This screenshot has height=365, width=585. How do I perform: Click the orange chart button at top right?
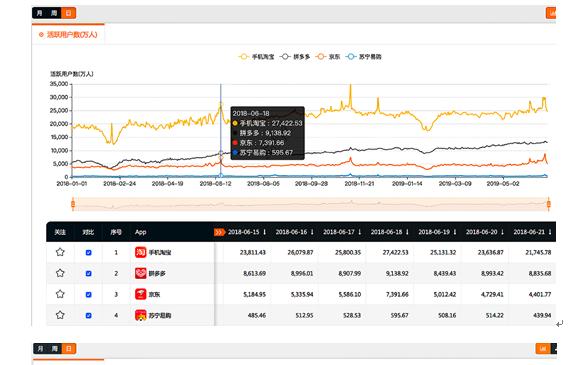click(551, 13)
